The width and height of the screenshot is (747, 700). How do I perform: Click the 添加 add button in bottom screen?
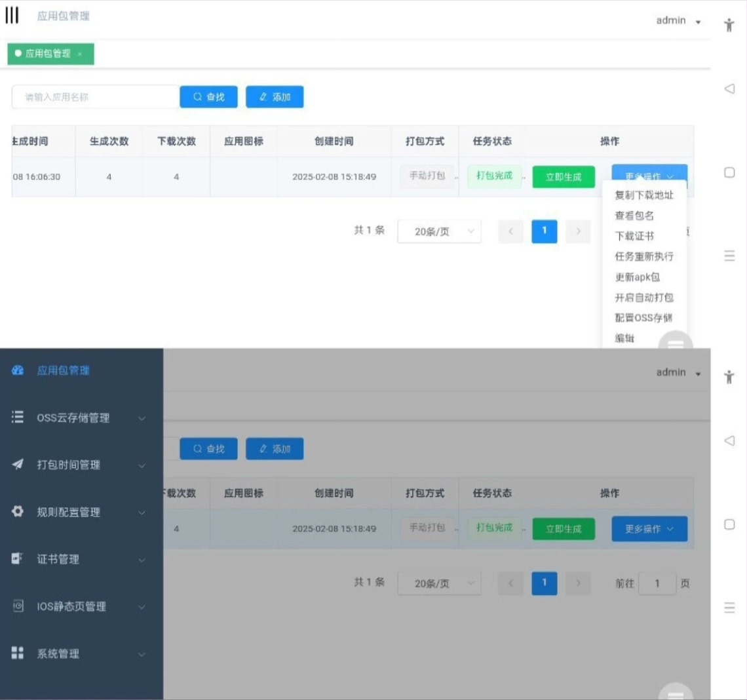click(x=275, y=449)
